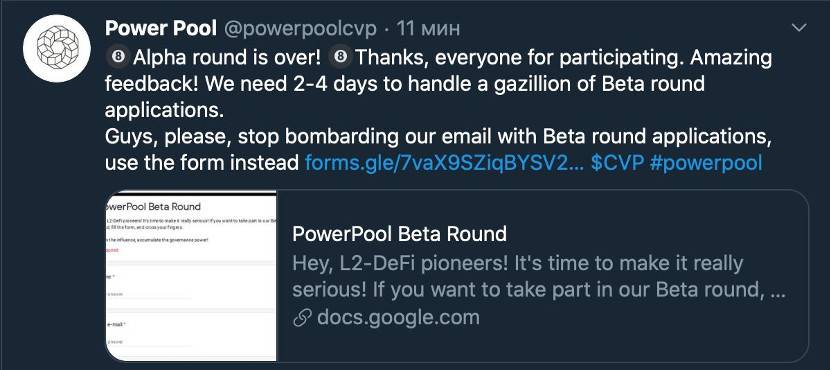Open the docs.google.com source link
The height and width of the screenshot is (370, 830).
(x=398, y=318)
